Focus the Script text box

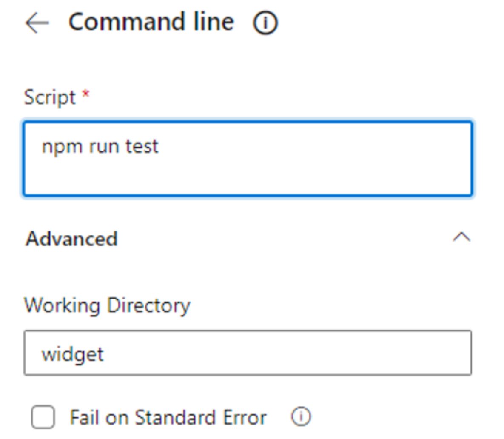(x=248, y=158)
